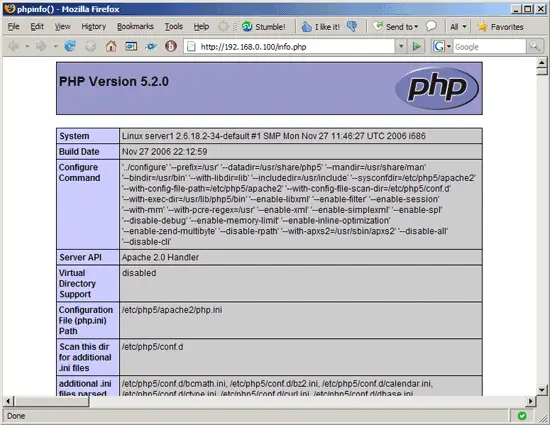
Task: Open the Google search engine selector
Action: pyautogui.click(x=442, y=46)
